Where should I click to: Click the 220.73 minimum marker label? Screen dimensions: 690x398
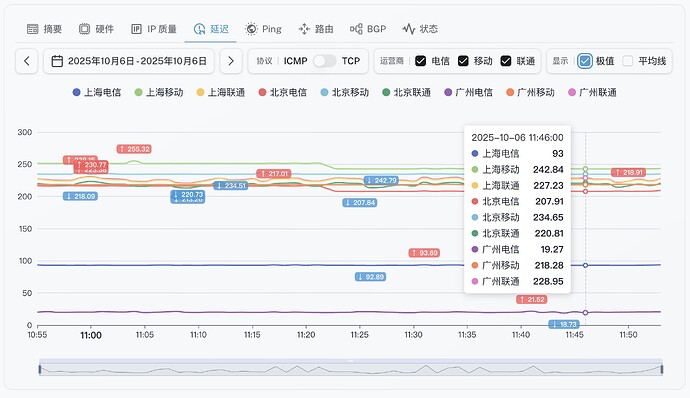188,194
